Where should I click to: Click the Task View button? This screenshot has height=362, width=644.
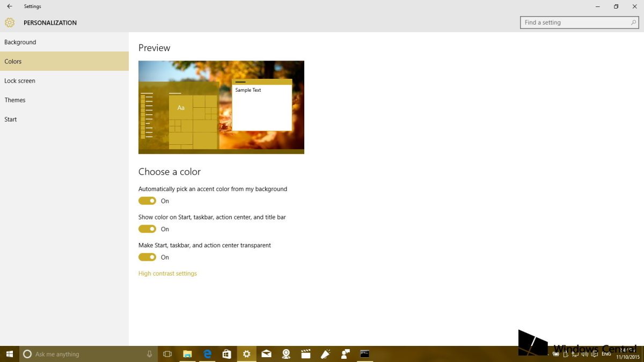pyautogui.click(x=167, y=354)
